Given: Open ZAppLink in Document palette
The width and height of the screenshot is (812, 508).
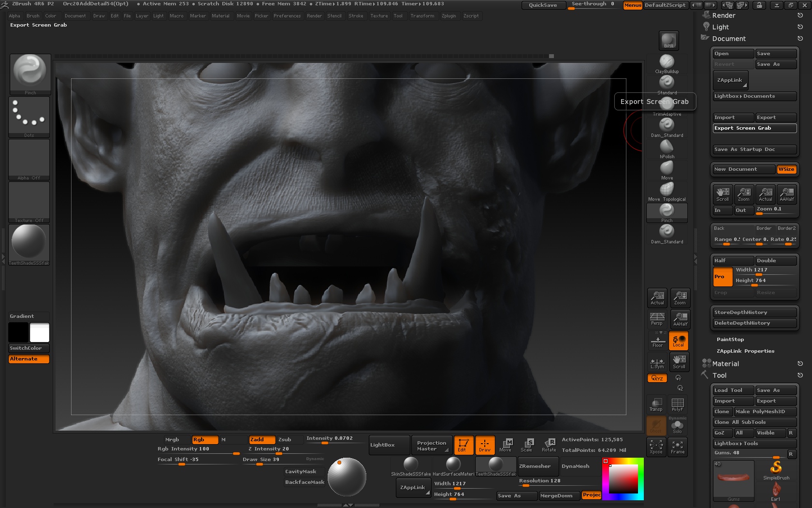Looking at the screenshot, I should click(x=730, y=80).
